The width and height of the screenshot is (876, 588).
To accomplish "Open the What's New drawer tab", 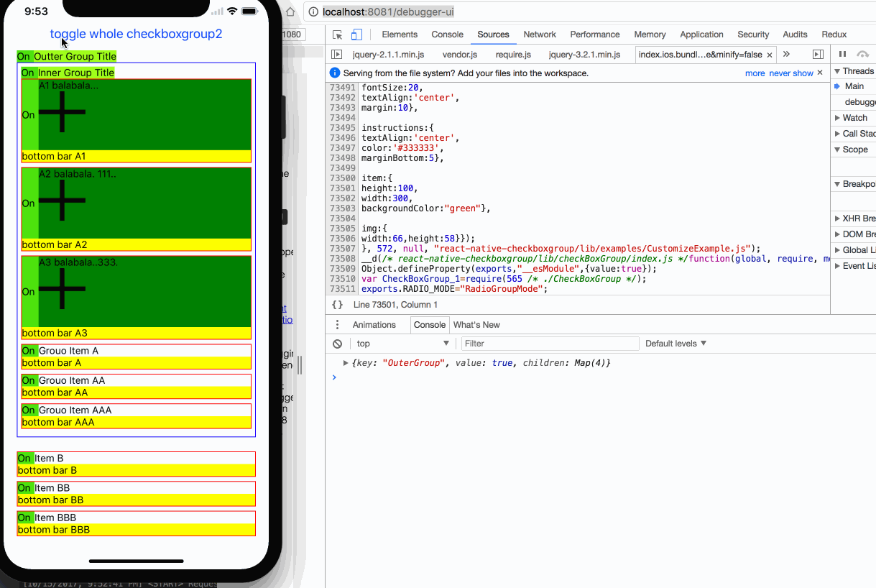I will [x=476, y=325].
